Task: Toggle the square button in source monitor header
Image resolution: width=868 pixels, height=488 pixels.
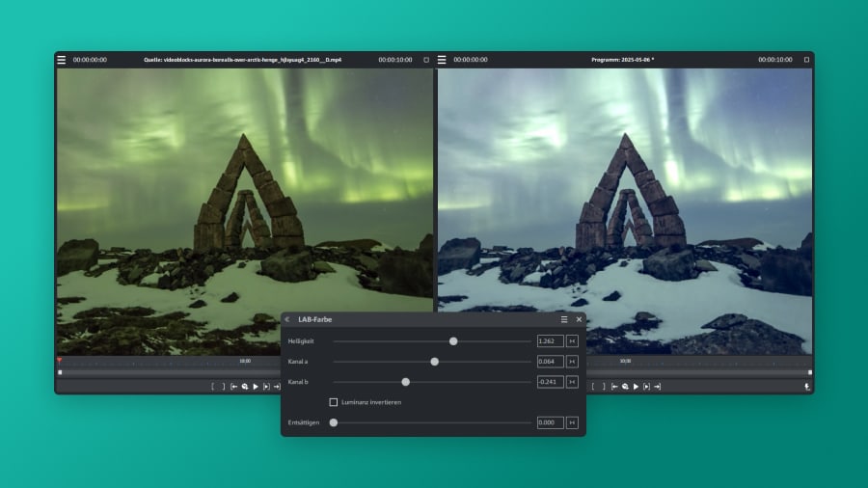Action: coord(426,60)
